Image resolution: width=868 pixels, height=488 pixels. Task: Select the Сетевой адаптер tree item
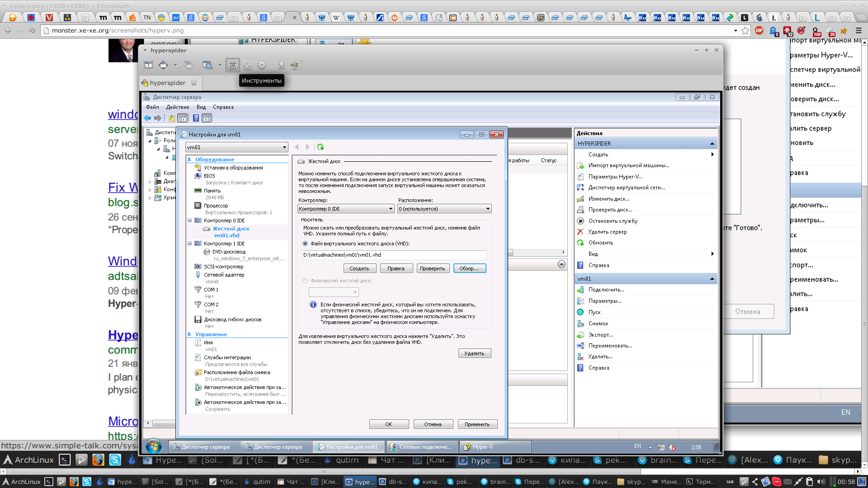point(224,275)
